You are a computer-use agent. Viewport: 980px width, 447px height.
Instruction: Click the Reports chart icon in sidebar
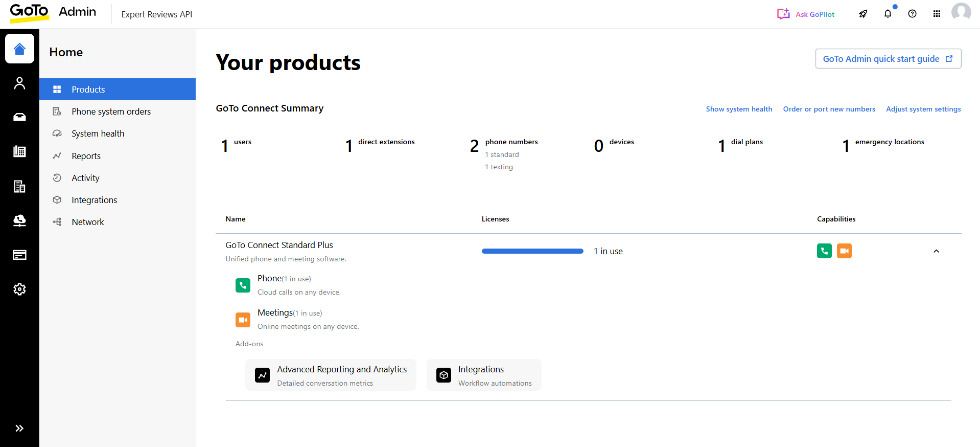click(x=57, y=156)
